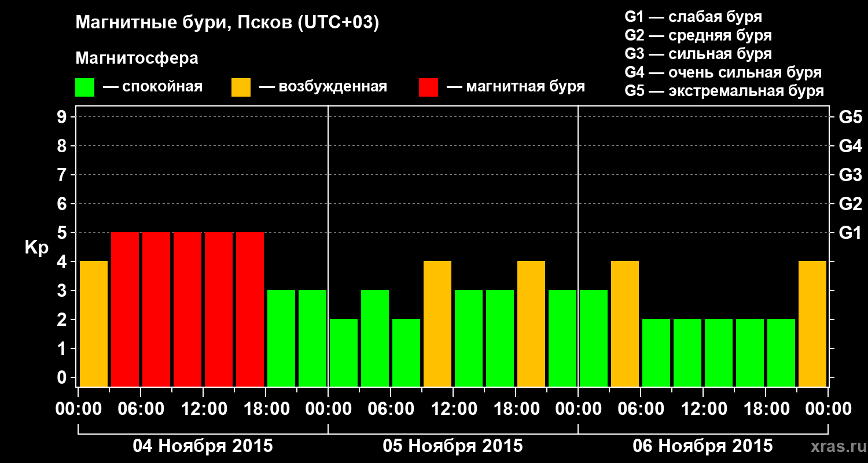Click the 'Kp' axis label
The image size is (868, 463).
[x=36, y=248]
